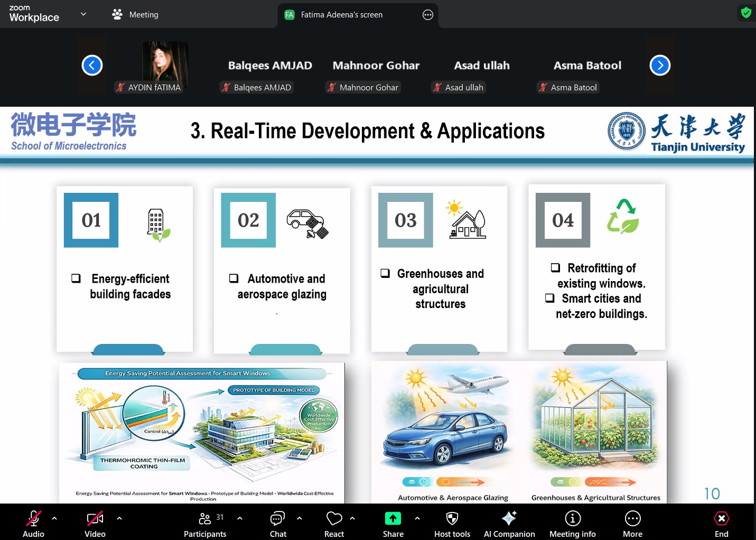Click the green encryption shield icon
Image resolution: width=756 pixels, height=540 pixels.
click(x=746, y=13)
